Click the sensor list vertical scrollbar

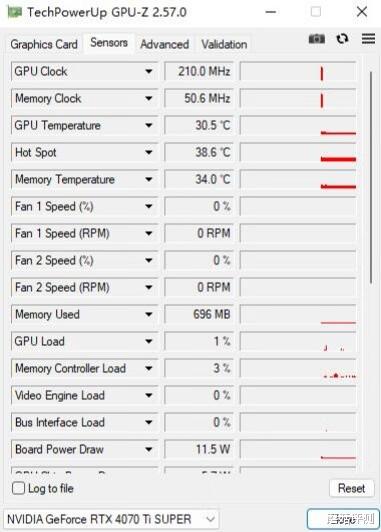coord(371,177)
